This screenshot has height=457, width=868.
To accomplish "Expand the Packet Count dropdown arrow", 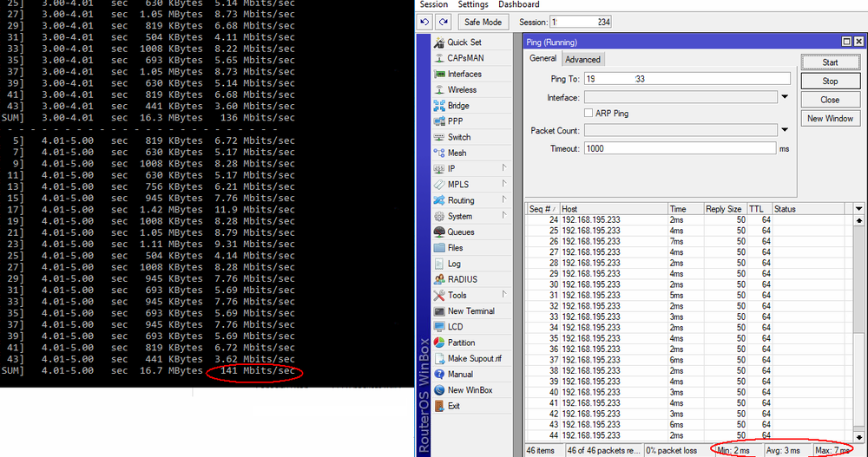I will [785, 130].
